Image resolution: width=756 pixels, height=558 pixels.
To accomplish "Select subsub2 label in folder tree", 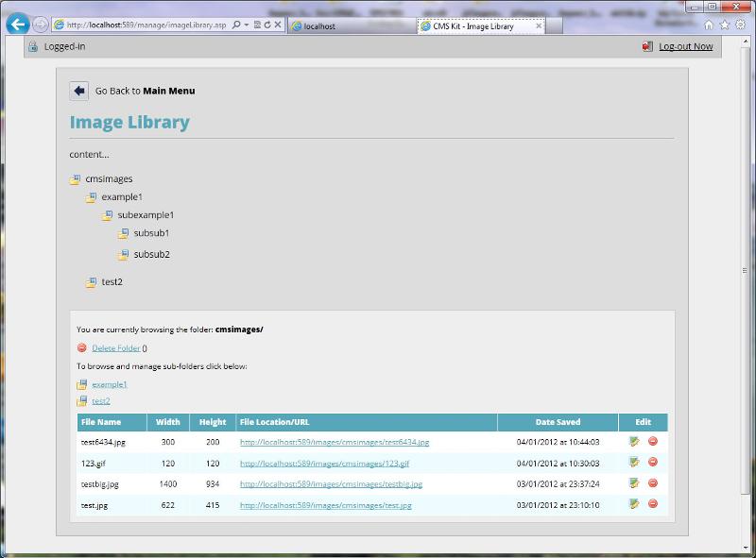I will (152, 254).
